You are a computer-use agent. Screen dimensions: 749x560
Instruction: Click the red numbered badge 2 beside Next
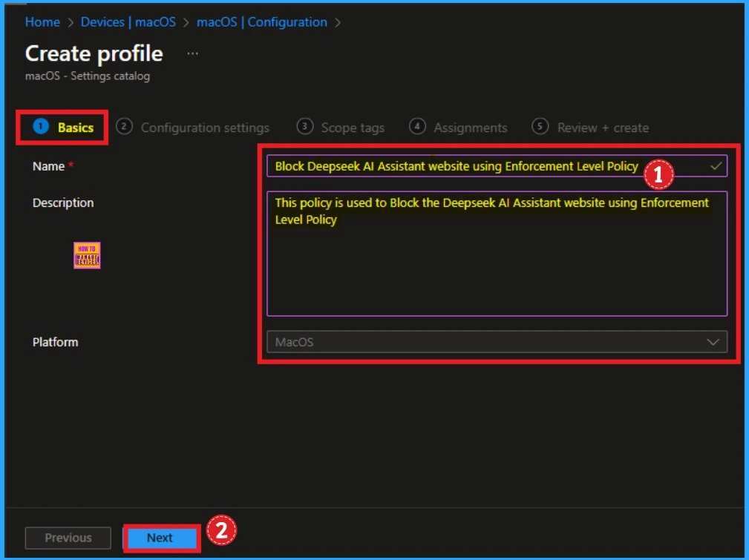221,531
